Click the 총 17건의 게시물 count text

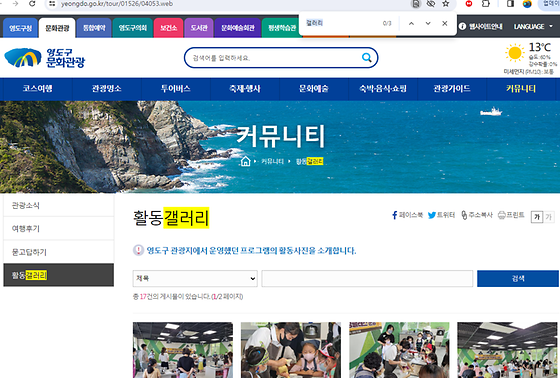[188, 297]
